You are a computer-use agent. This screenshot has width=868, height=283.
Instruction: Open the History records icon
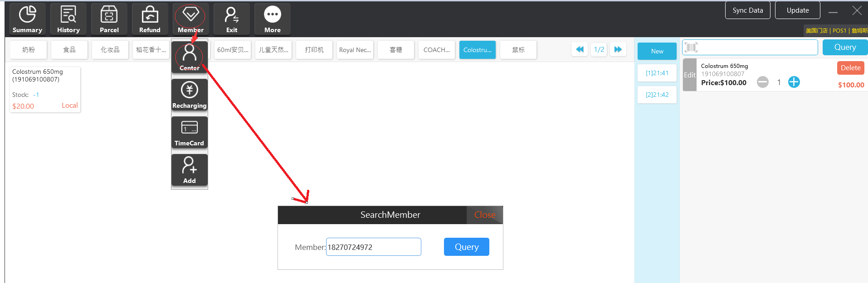[x=68, y=19]
